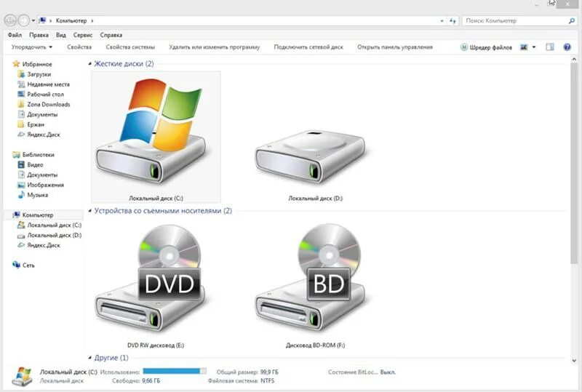Open Документы under Библиотеки

pos(38,175)
